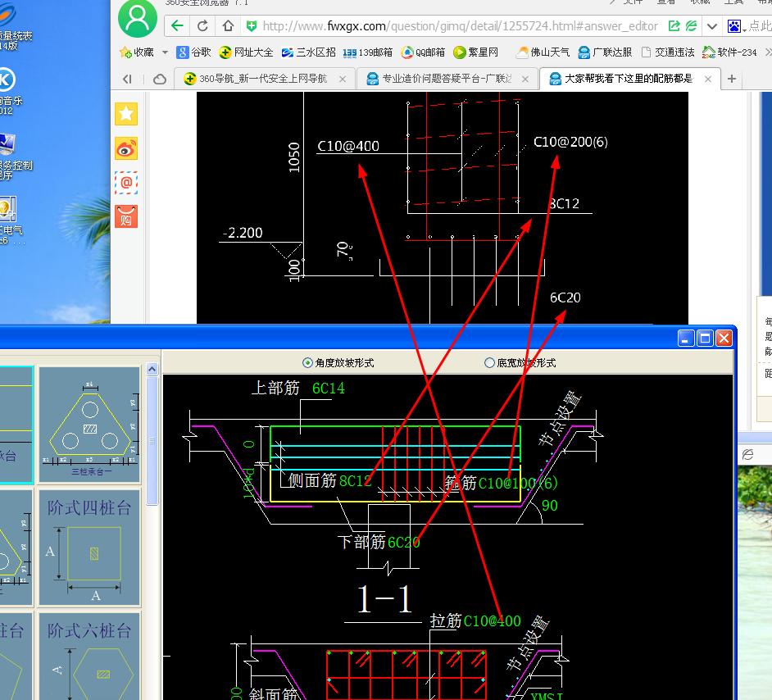
Task: Reload the page with the refresh icon
Action: point(202,26)
